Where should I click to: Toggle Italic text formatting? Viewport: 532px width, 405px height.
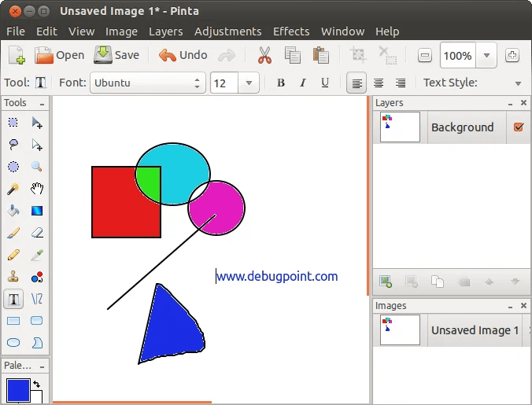pyautogui.click(x=303, y=83)
